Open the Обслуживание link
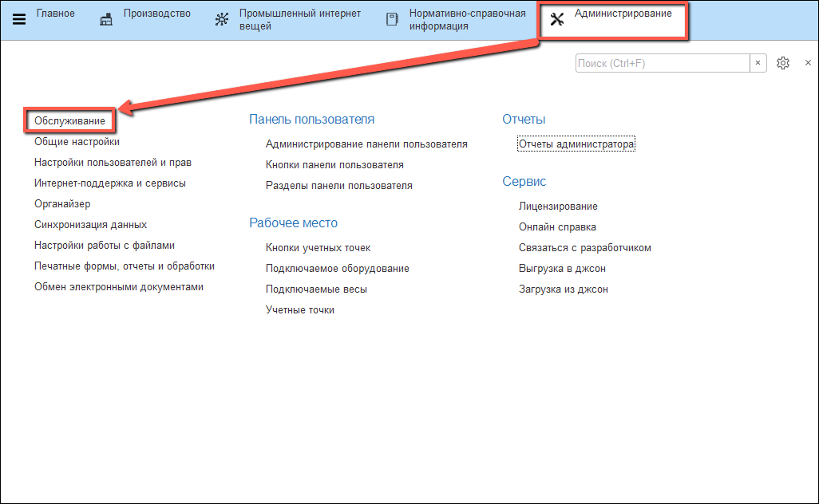 (69, 120)
